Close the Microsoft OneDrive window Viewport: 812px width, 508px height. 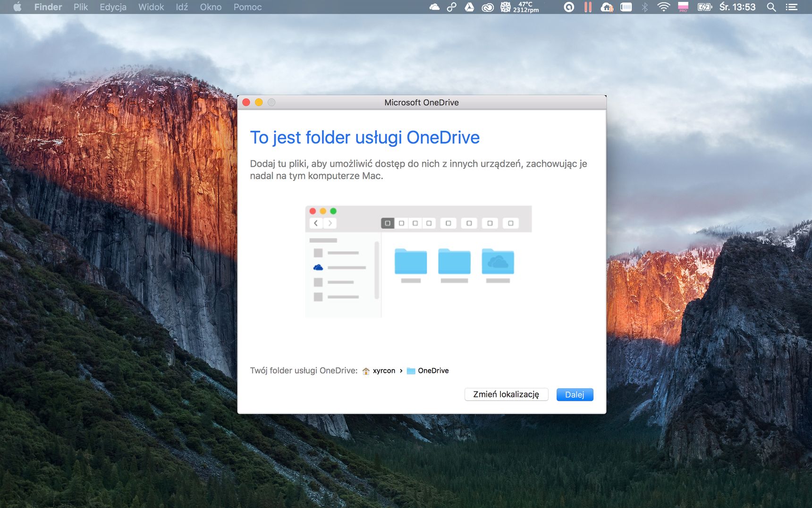pyautogui.click(x=246, y=102)
